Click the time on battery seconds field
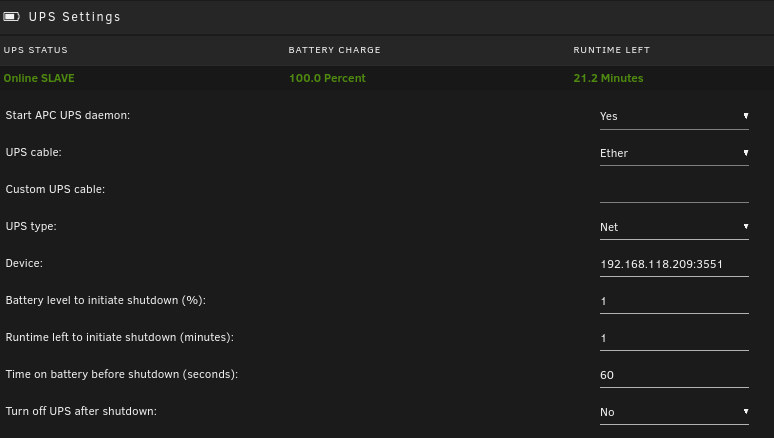 674,376
